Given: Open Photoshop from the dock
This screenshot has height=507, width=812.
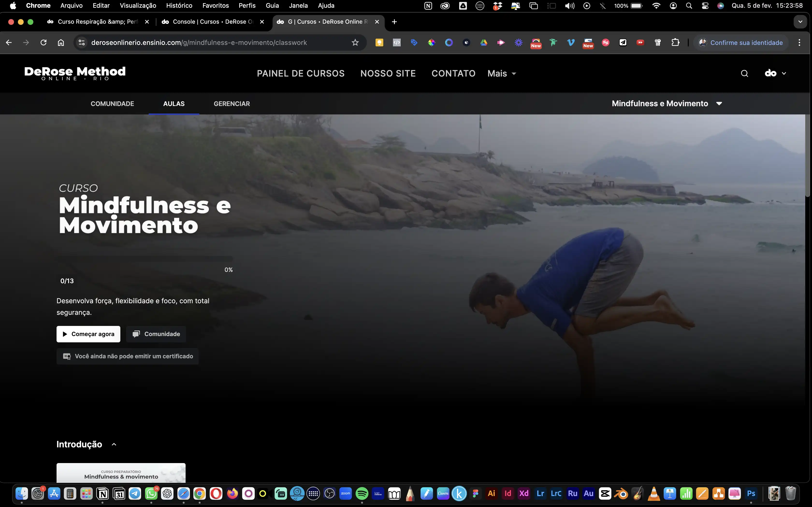Looking at the screenshot, I should pyautogui.click(x=751, y=493).
